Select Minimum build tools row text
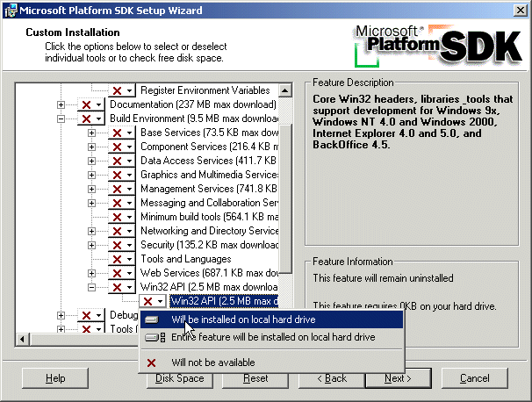 209,217
